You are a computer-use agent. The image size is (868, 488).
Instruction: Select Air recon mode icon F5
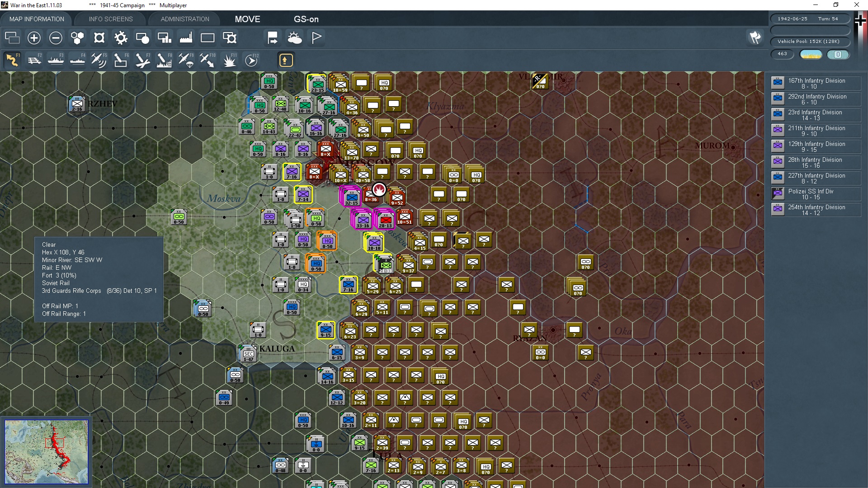99,60
